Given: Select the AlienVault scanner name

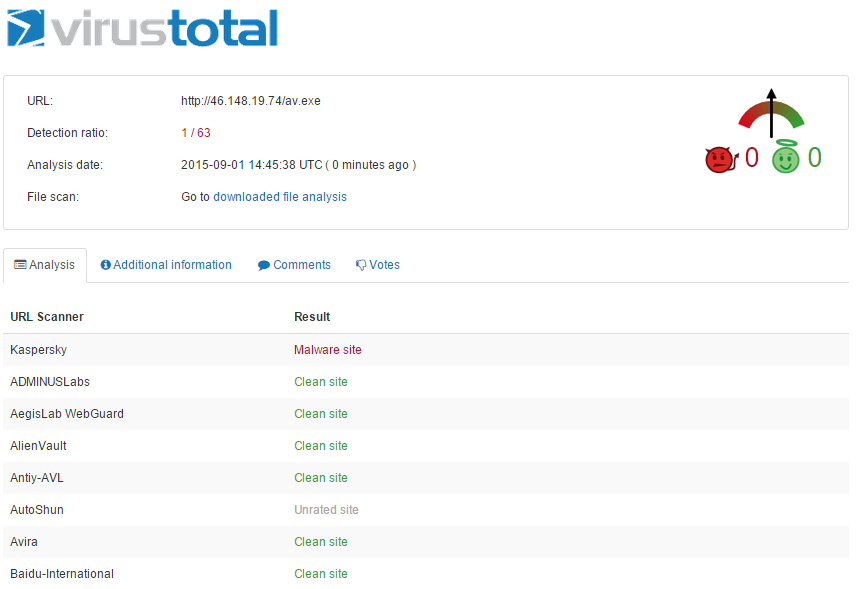Looking at the screenshot, I should click(38, 446).
